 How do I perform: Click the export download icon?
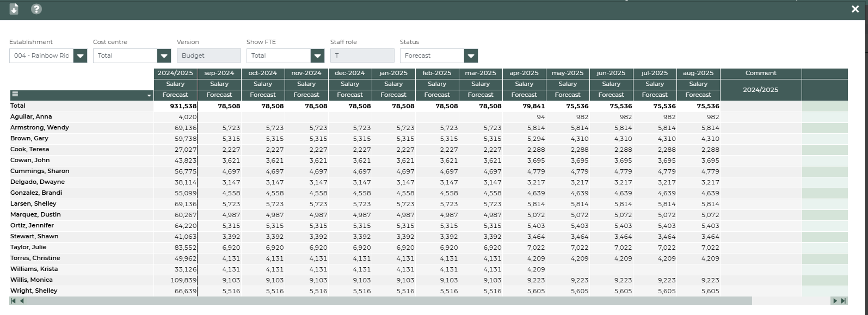coord(14,9)
